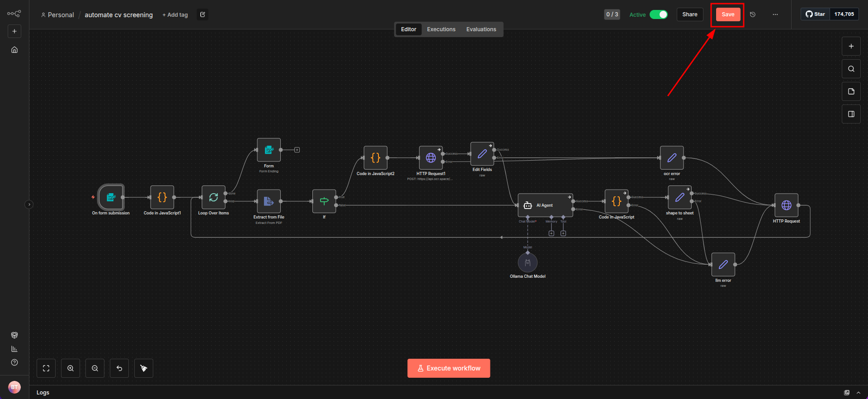
Task: Open search nodes magnifier on right panel
Action: 851,69
